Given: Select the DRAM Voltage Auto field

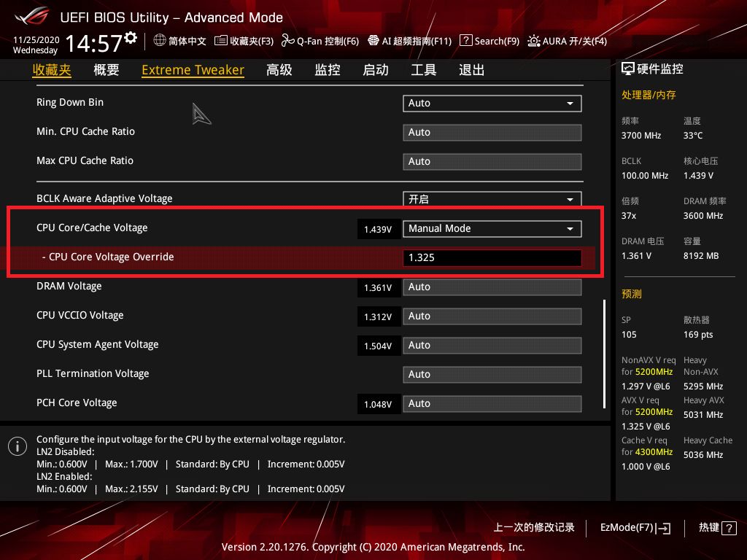Looking at the screenshot, I should [492, 287].
